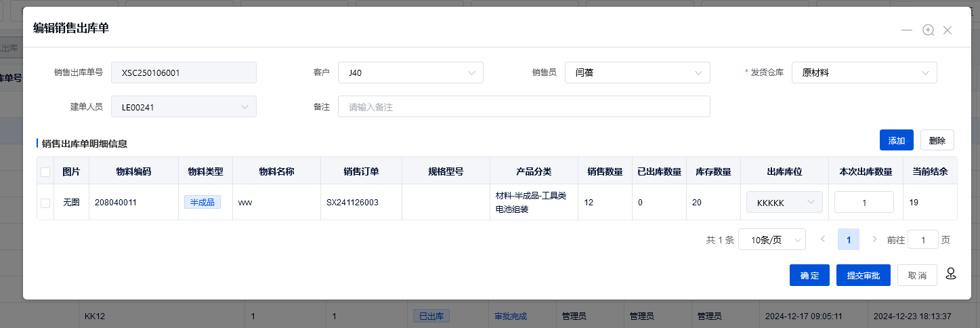The height and width of the screenshot is (328, 980).
Task: Close the dialog with the X icon
Action: pyautogui.click(x=947, y=30)
